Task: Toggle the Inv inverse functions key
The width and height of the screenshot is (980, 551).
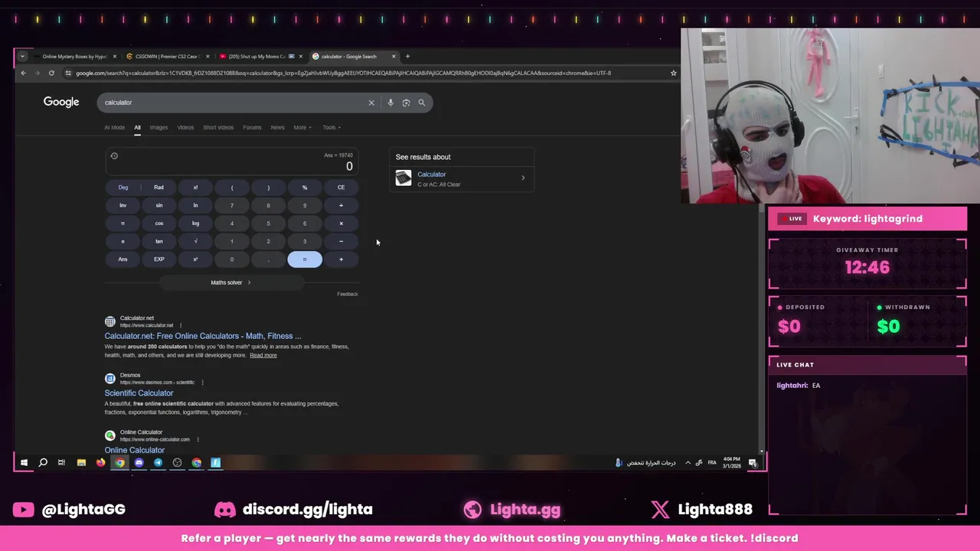Action: [122, 205]
